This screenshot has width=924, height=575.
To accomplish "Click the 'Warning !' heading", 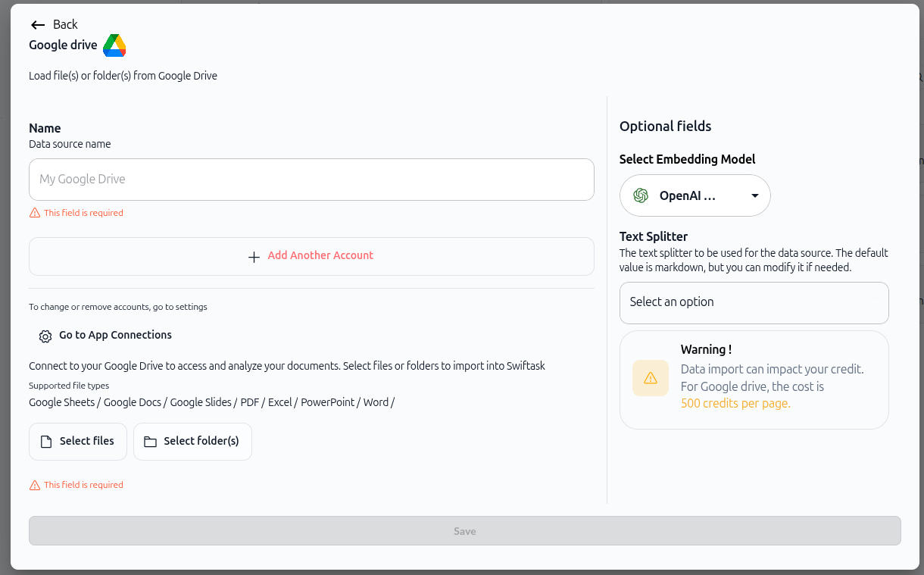I will (x=706, y=350).
